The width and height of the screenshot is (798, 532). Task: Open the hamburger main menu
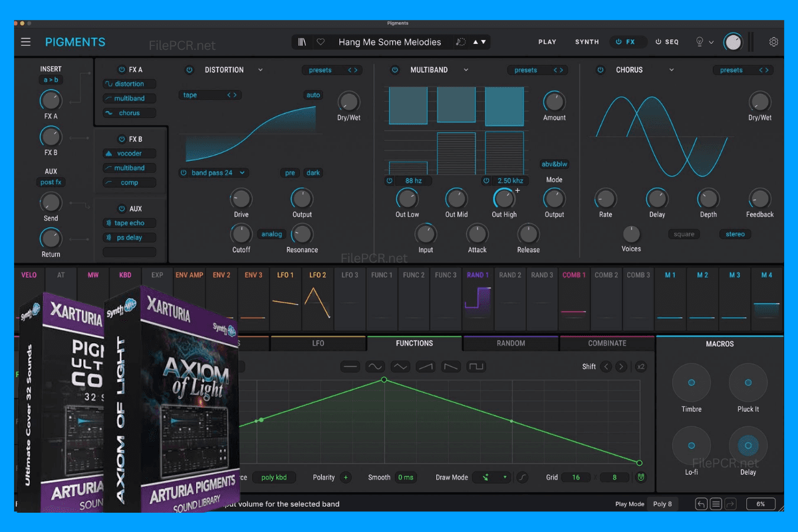tap(25, 42)
